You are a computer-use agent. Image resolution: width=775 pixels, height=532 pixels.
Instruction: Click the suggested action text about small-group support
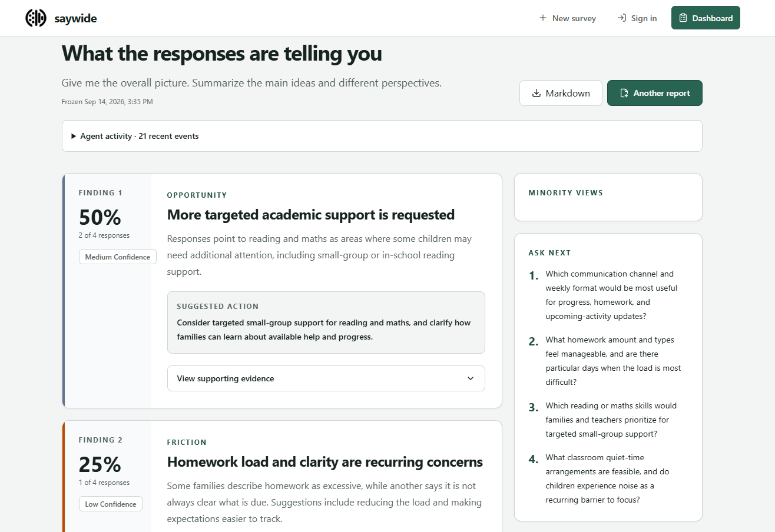(324, 330)
